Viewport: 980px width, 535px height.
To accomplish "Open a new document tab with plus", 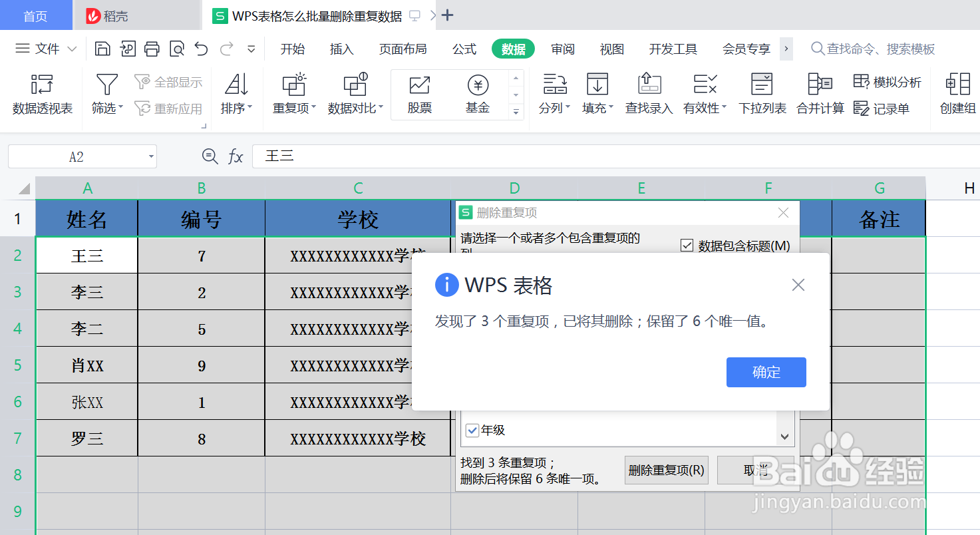I will pos(448,15).
